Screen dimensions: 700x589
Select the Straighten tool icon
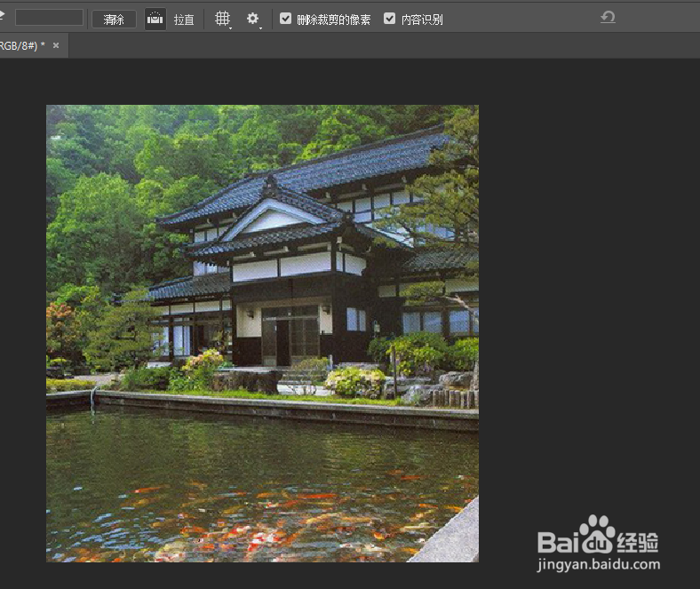155,19
